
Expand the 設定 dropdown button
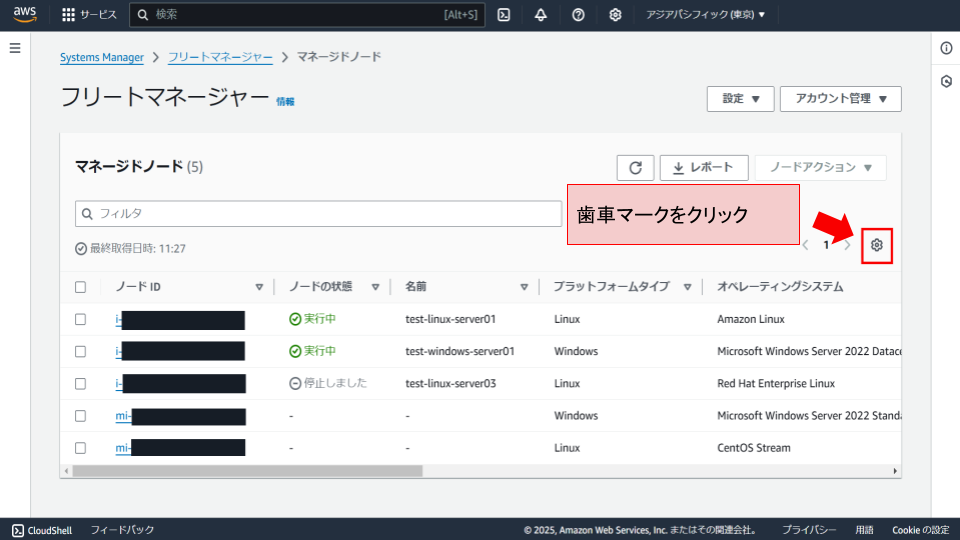[x=740, y=99]
